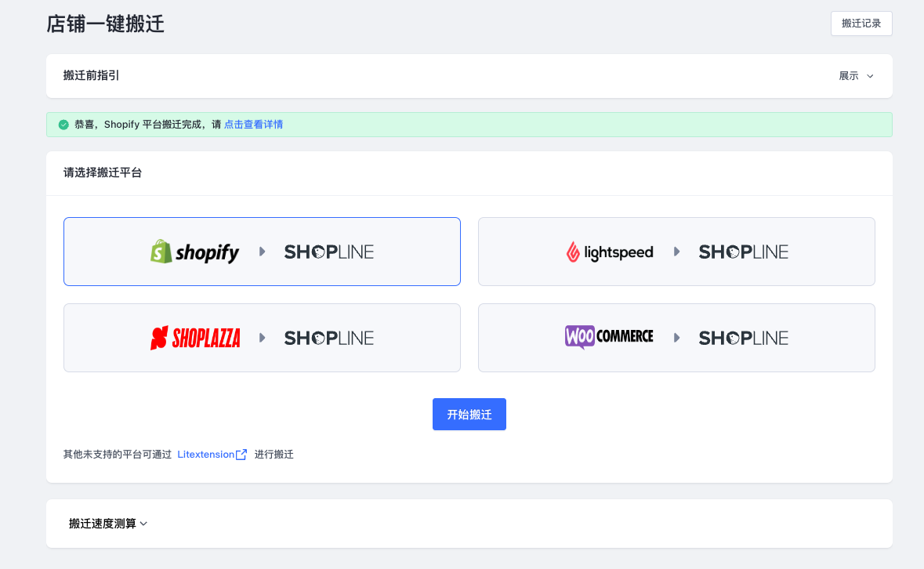
Task: Click the SHOPLINE logo in Shopify card
Action: click(329, 252)
